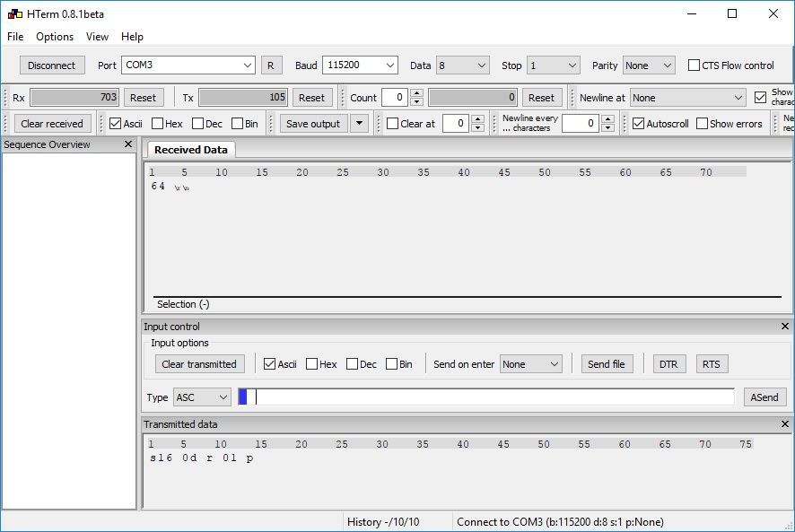The width and height of the screenshot is (795, 532).
Task: Increment the Count spinner up arrow
Action: point(416,93)
